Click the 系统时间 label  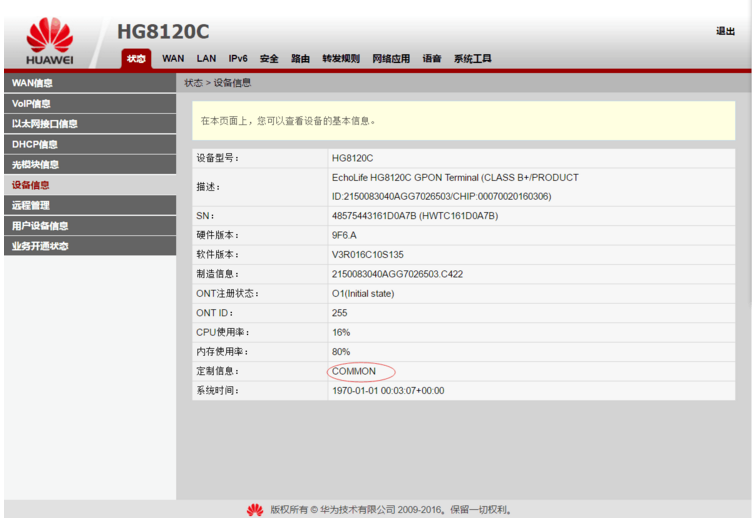pos(217,391)
